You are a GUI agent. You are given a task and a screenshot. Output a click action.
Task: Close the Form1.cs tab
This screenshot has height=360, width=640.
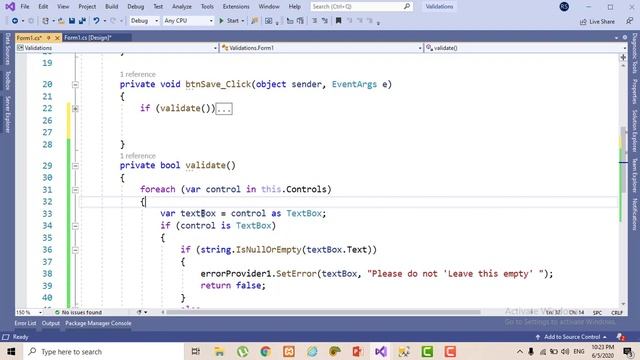pos(57,38)
